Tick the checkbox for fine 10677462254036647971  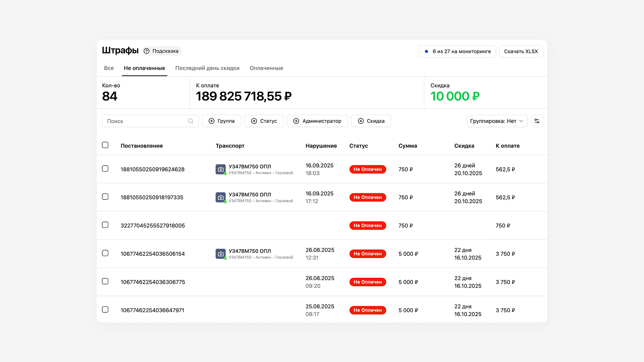tap(105, 310)
